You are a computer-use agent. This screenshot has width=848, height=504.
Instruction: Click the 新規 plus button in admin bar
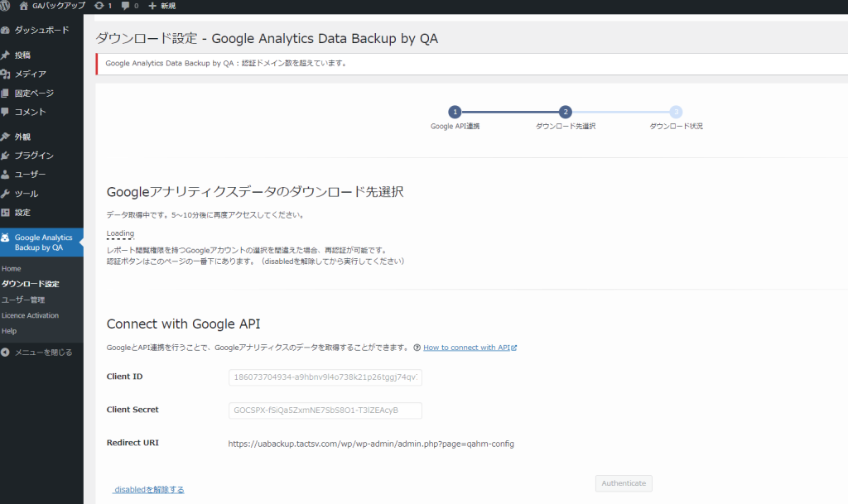pyautogui.click(x=161, y=6)
